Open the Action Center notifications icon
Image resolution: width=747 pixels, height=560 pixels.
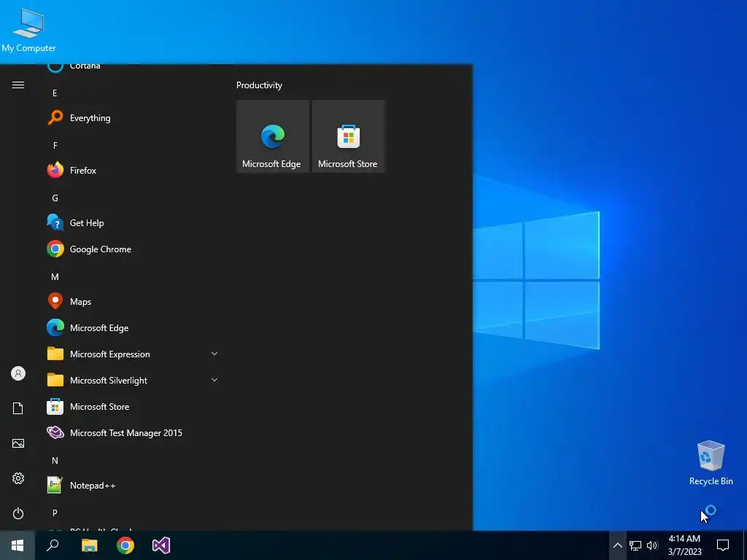click(723, 545)
